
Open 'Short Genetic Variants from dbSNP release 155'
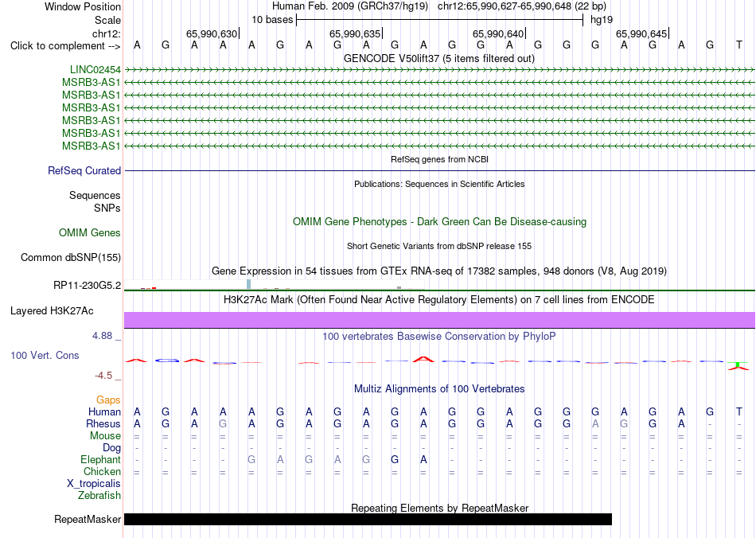[439, 246]
